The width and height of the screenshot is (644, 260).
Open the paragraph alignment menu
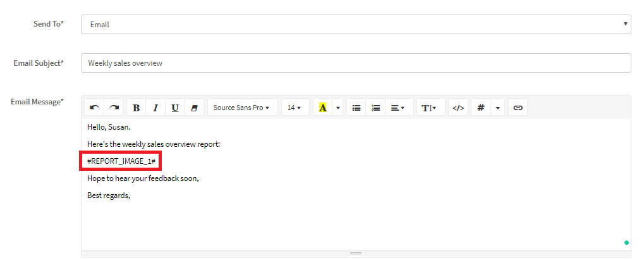pyautogui.click(x=398, y=108)
